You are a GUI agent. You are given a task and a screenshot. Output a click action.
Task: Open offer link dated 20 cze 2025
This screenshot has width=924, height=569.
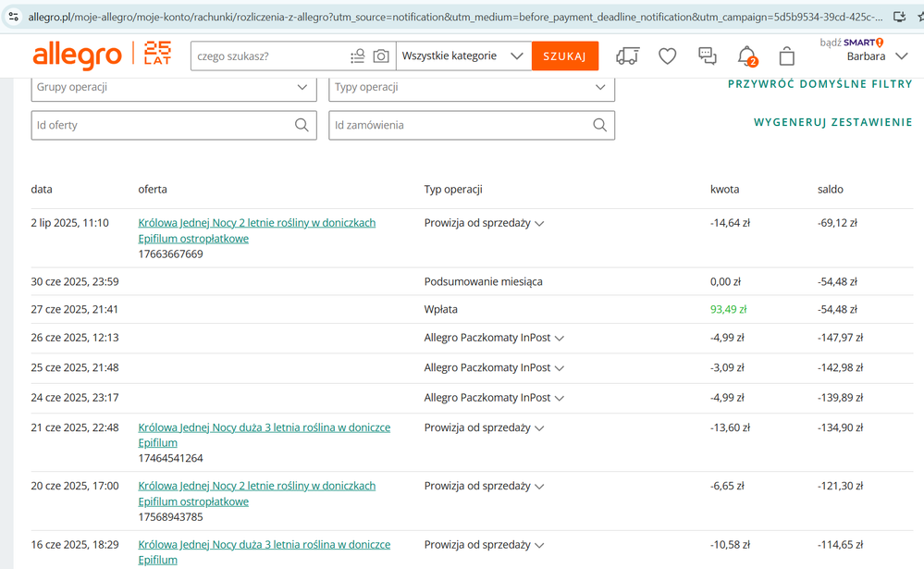pos(257,493)
